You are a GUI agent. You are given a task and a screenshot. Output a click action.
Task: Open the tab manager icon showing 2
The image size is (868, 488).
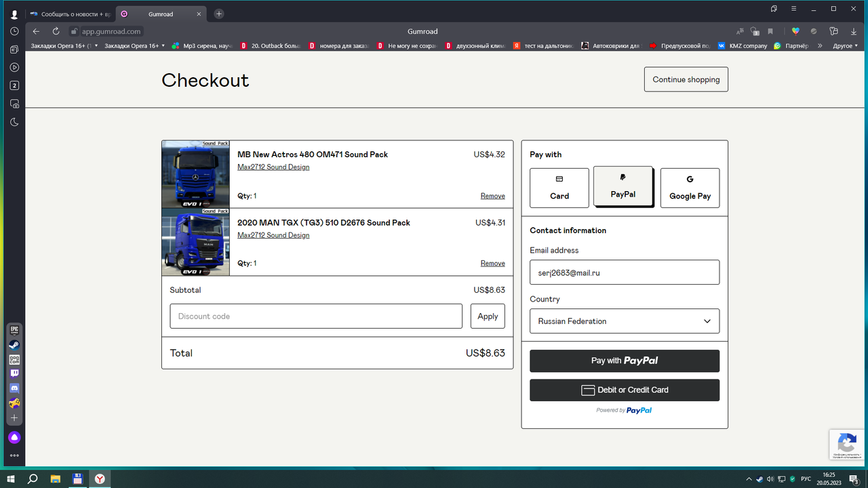14,85
